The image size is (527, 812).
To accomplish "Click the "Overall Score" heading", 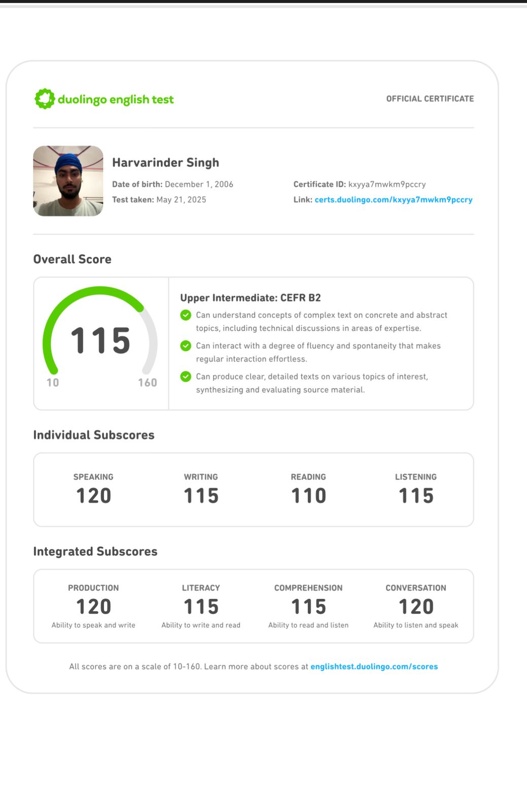I will tap(73, 259).
